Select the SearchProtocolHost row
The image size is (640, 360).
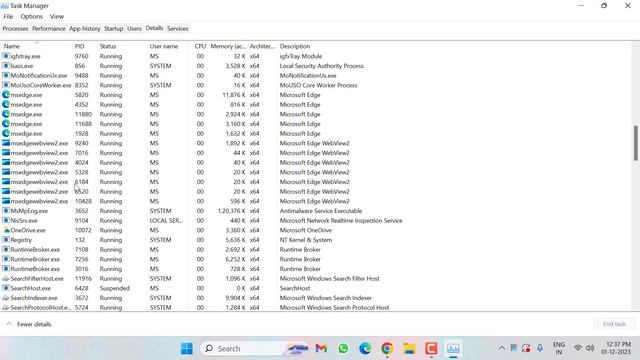(x=316, y=307)
